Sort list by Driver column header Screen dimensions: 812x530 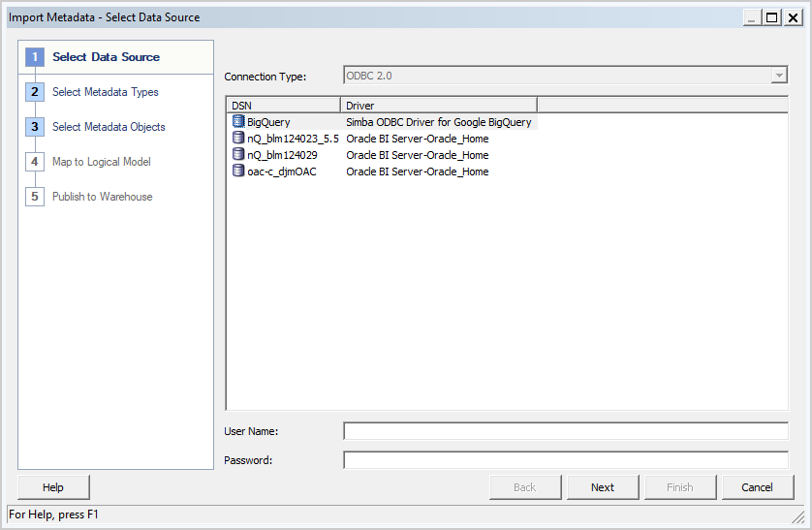click(438, 105)
